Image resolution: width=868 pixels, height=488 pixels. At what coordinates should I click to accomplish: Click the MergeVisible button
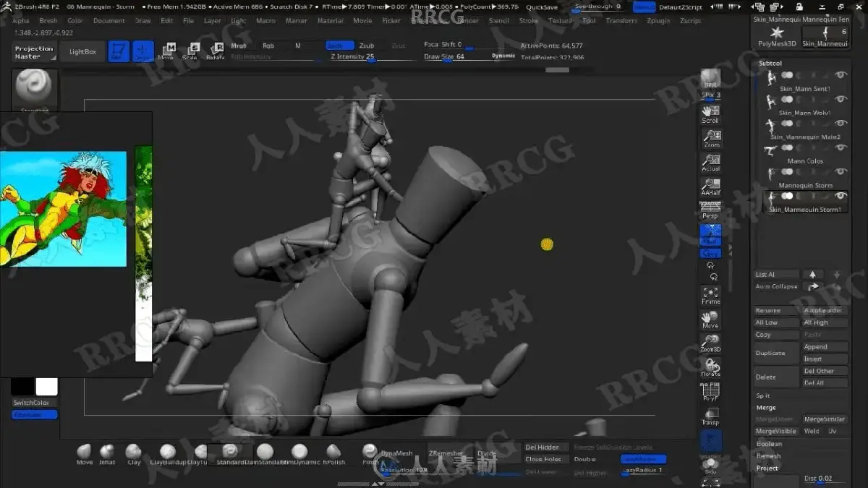pos(776,432)
